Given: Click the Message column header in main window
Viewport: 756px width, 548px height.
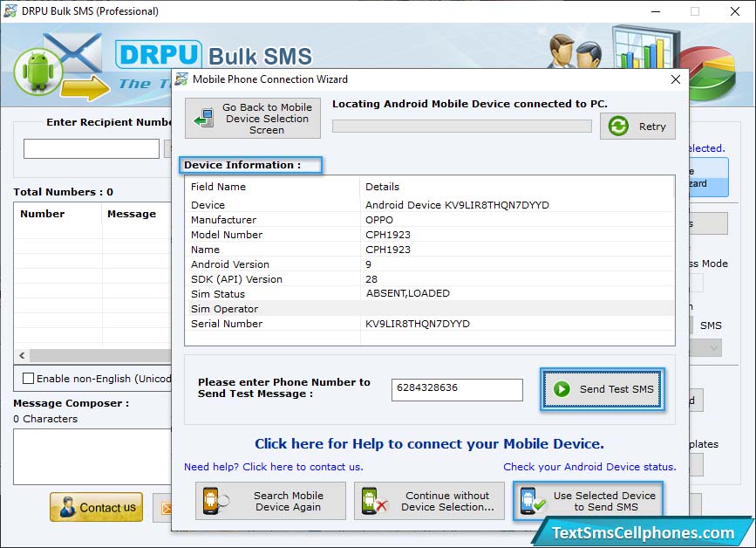Looking at the screenshot, I should (x=136, y=214).
